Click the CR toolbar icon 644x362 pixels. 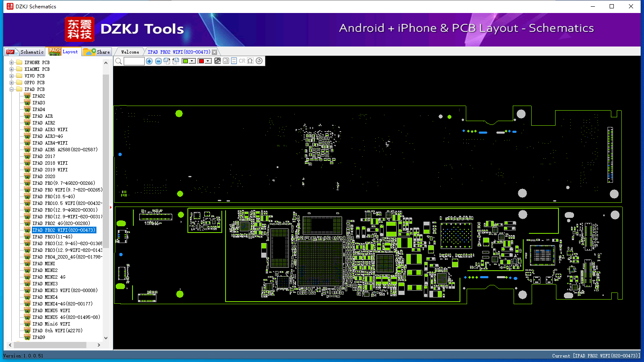242,61
